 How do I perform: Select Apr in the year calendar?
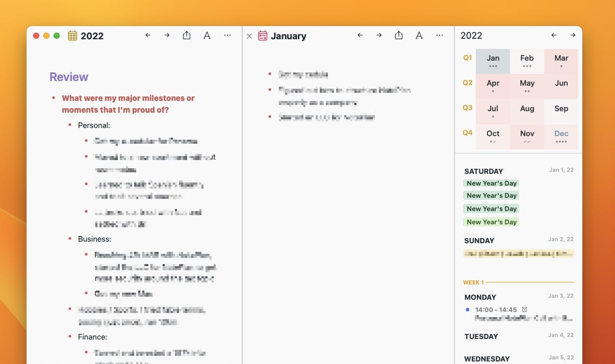click(493, 86)
